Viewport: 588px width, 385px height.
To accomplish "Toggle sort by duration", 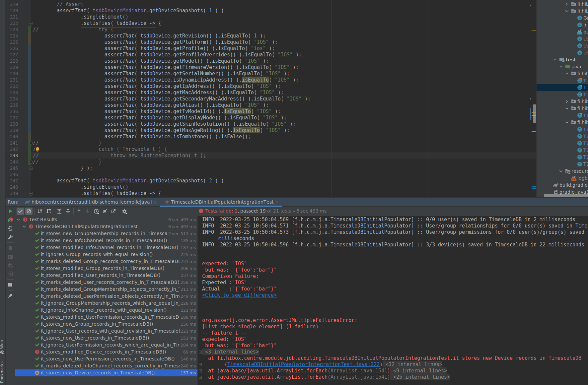I will click(x=49, y=211).
